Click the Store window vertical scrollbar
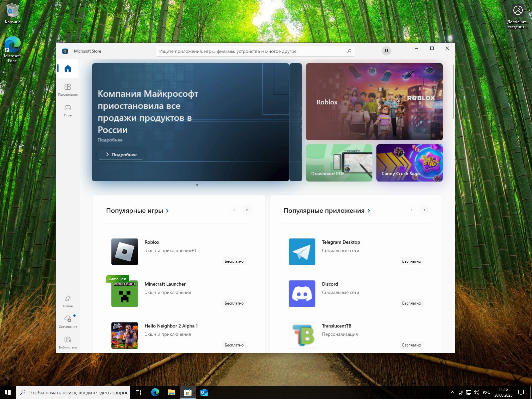Image resolution: width=532 pixels, height=399 pixels. pyautogui.click(x=453, y=92)
